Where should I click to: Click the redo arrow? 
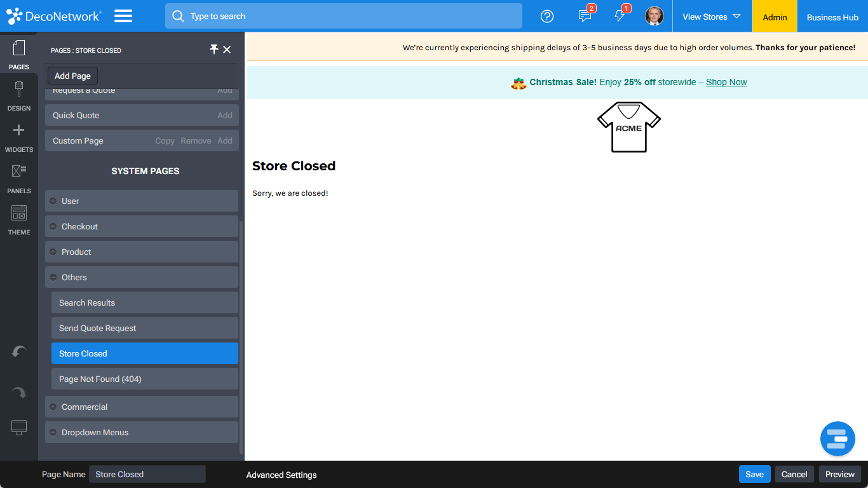point(18,392)
